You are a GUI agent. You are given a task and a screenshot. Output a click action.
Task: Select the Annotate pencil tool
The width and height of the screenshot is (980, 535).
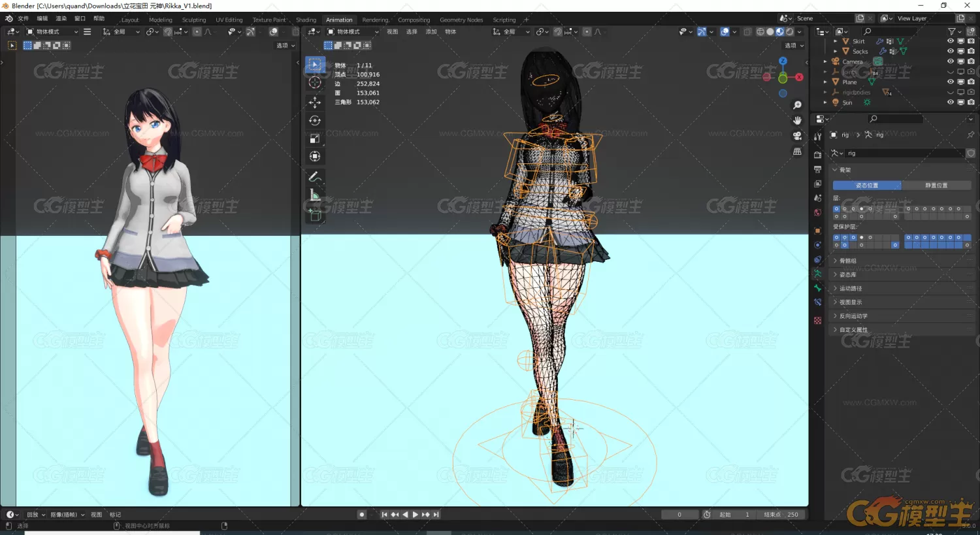point(315,177)
